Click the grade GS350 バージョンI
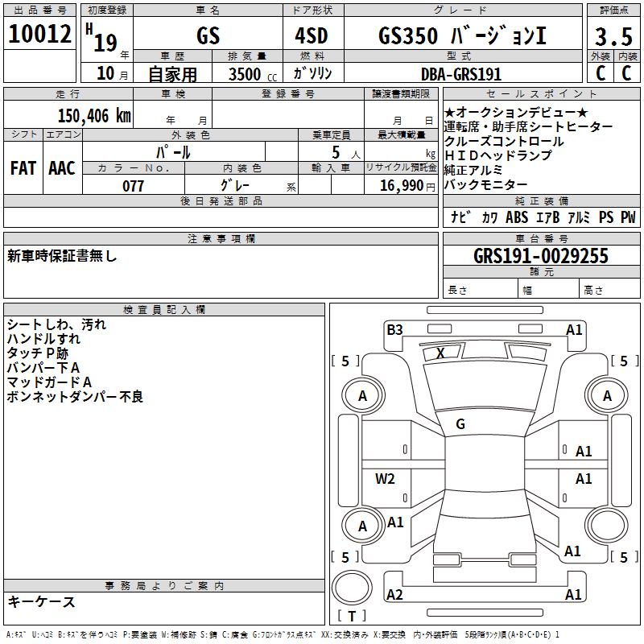This screenshot has width=644, height=644. tap(462, 35)
